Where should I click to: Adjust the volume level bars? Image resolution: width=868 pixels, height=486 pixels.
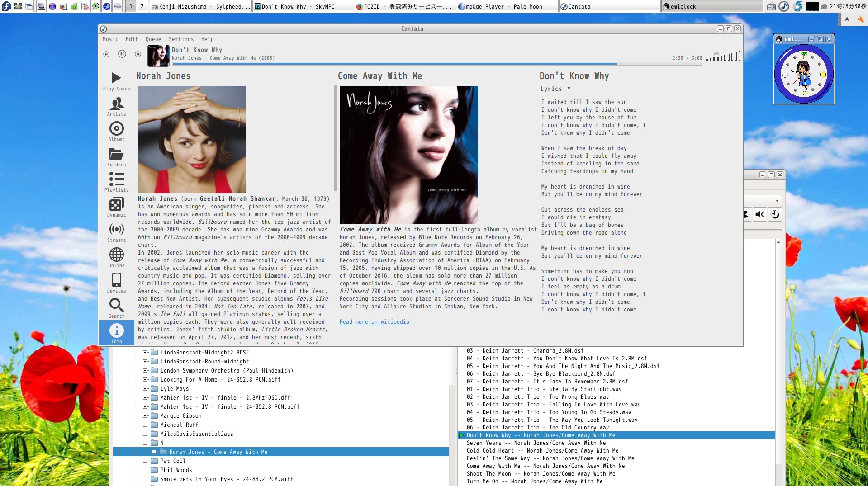(x=724, y=57)
